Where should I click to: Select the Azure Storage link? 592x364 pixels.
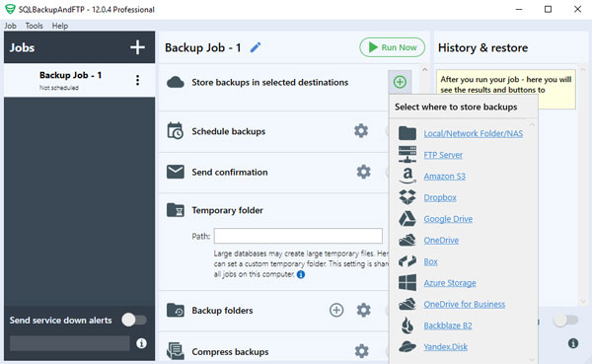tap(450, 283)
